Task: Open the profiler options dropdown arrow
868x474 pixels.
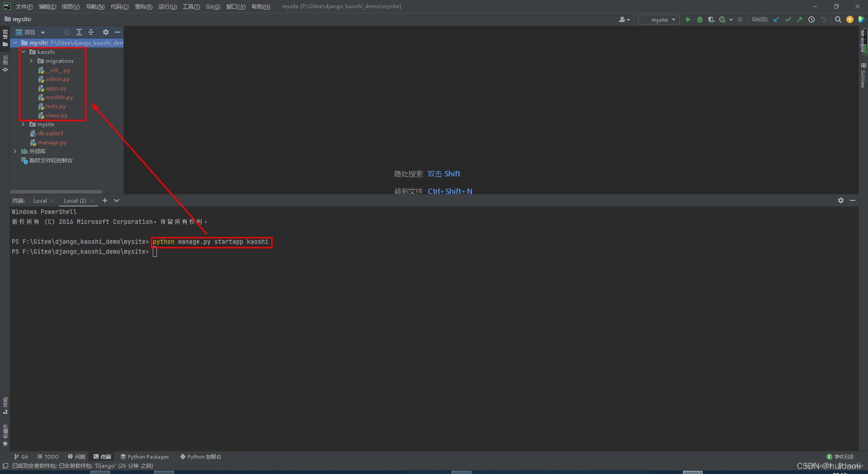Action: pyautogui.click(x=731, y=20)
